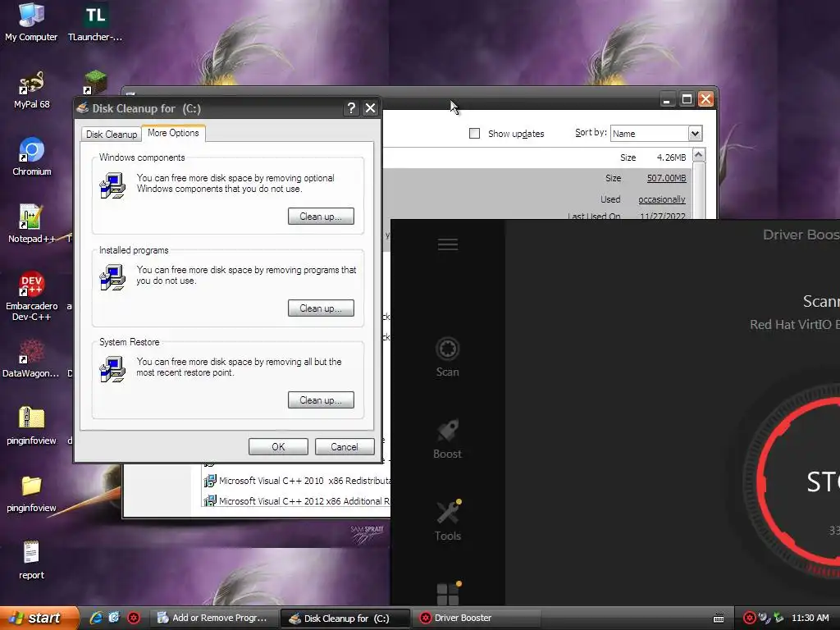Select Microsoft Visual C++ 2010 x86 entry
840x630 pixels.
297,481
